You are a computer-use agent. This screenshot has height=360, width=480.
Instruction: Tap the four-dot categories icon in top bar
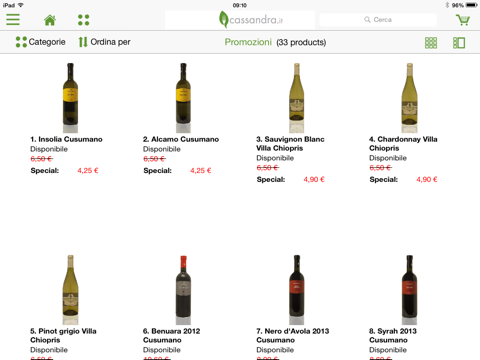[x=83, y=20]
